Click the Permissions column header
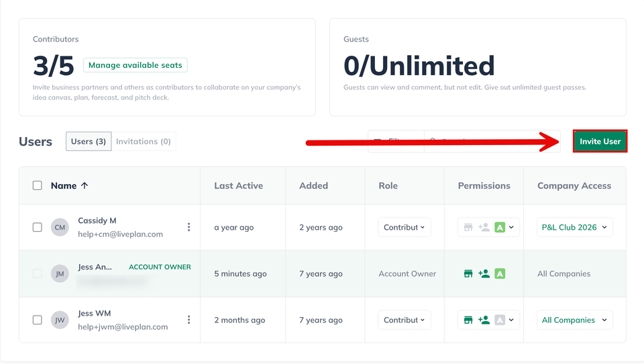Viewport: 644px width, 364px height. click(x=484, y=185)
